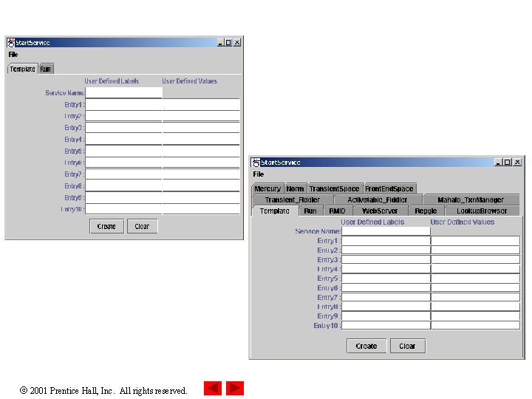
Task: Maximize the right StartService window
Action: tap(507, 163)
